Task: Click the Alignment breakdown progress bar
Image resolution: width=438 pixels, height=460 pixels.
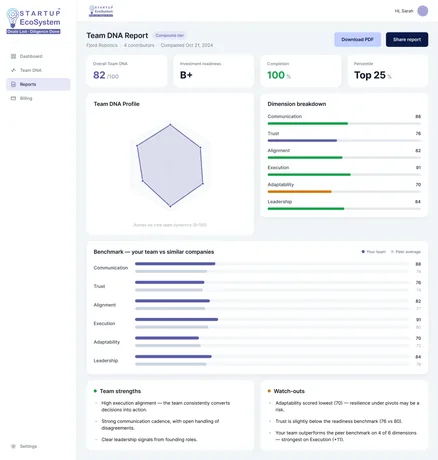Action: tap(344, 158)
